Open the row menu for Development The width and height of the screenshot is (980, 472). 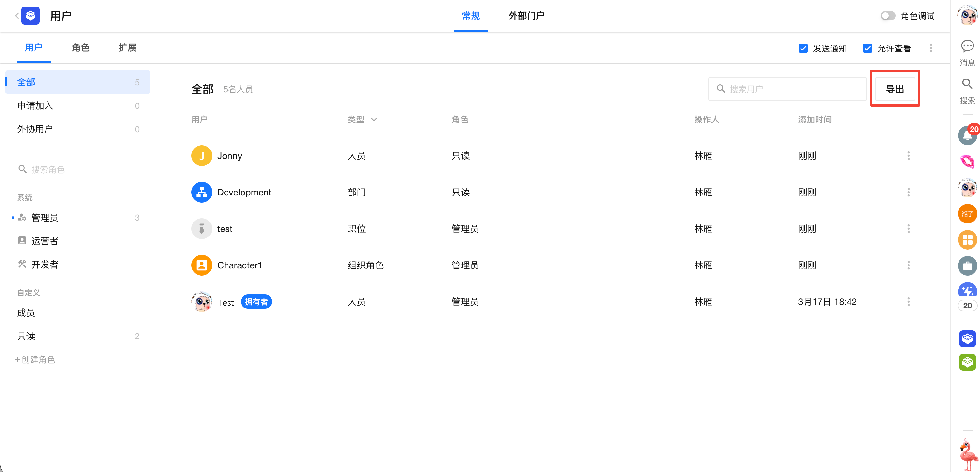click(x=909, y=192)
